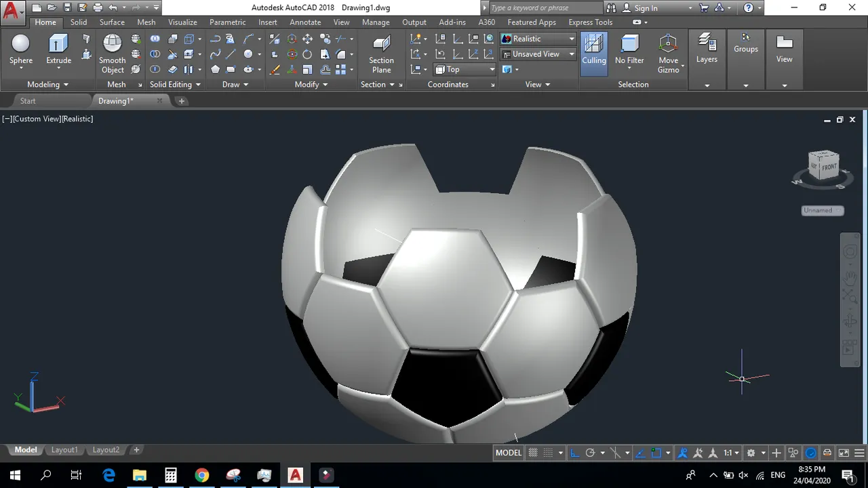Expand the Draw panel
The height and width of the screenshot is (488, 868).
[x=235, y=85]
